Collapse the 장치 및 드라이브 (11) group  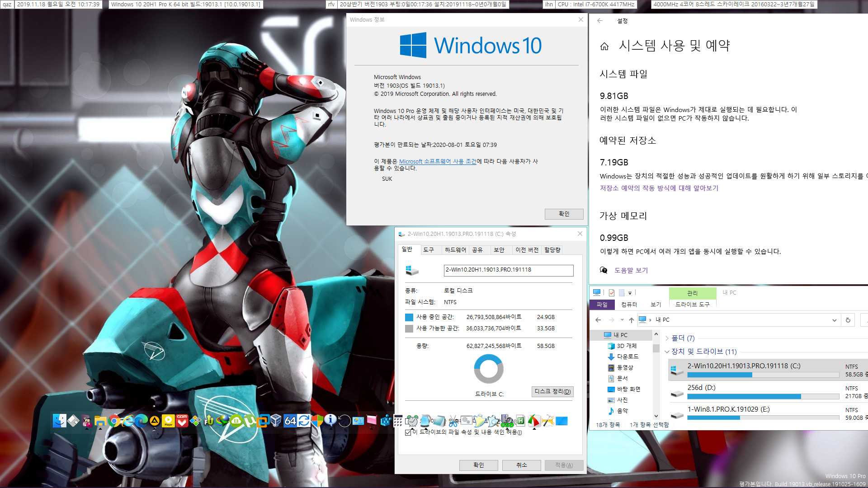(667, 352)
